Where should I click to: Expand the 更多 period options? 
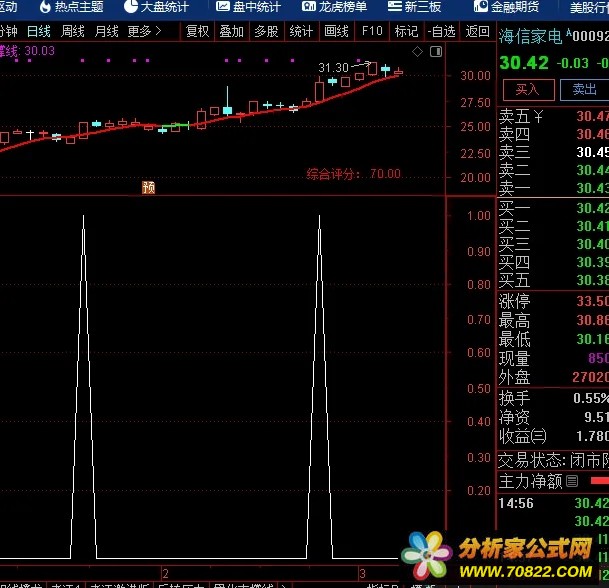pyautogui.click(x=144, y=31)
